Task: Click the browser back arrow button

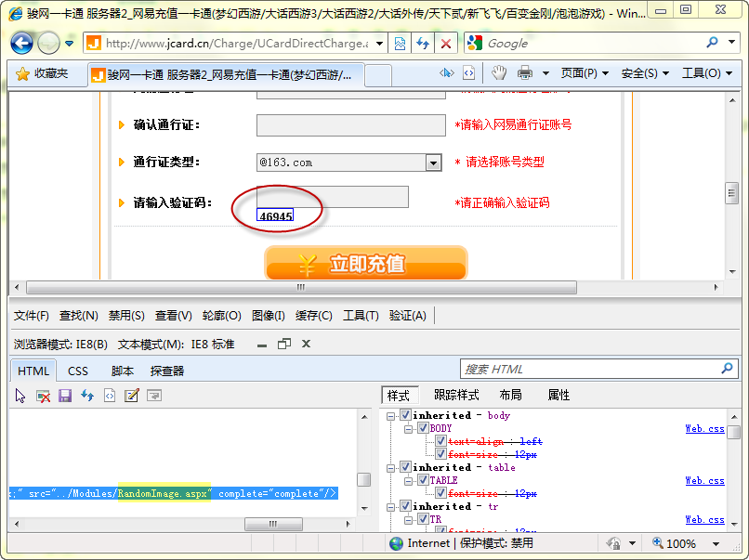Action: click(x=22, y=43)
